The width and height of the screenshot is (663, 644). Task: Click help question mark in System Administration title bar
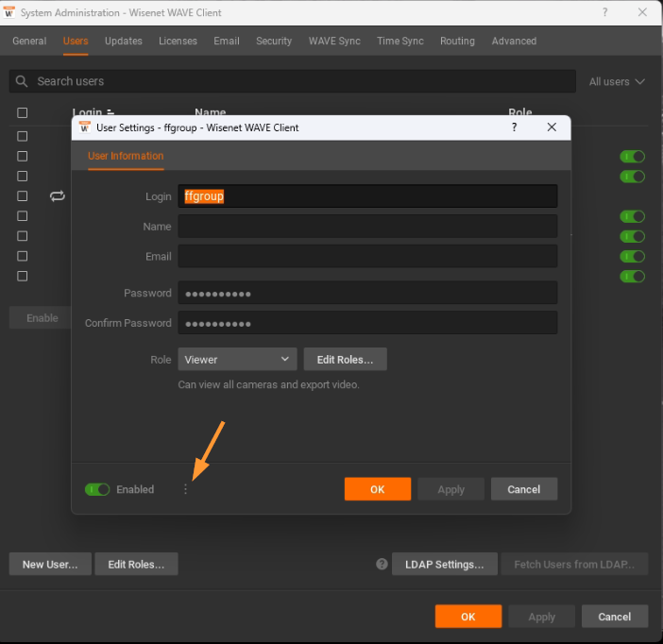(x=605, y=12)
